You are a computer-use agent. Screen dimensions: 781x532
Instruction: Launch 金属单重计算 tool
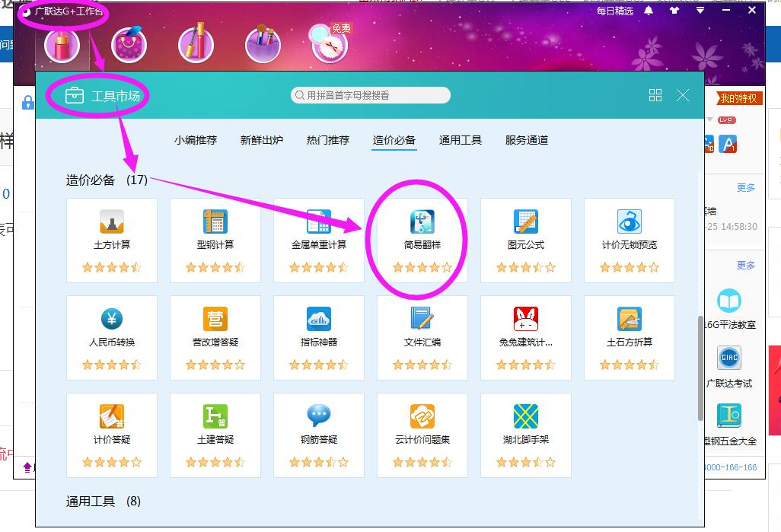pyautogui.click(x=319, y=241)
